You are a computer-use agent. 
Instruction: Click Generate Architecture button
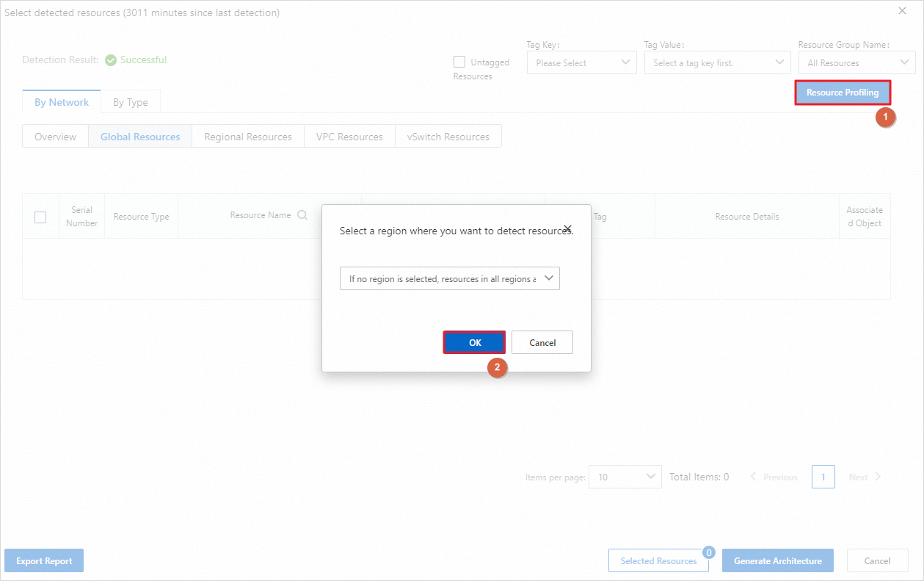(x=778, y=560)
